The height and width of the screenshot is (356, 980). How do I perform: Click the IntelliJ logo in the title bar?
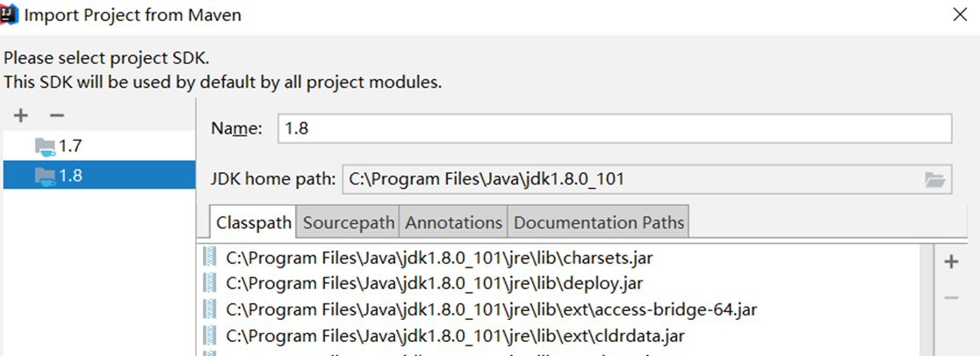click(x=11, y=15)
